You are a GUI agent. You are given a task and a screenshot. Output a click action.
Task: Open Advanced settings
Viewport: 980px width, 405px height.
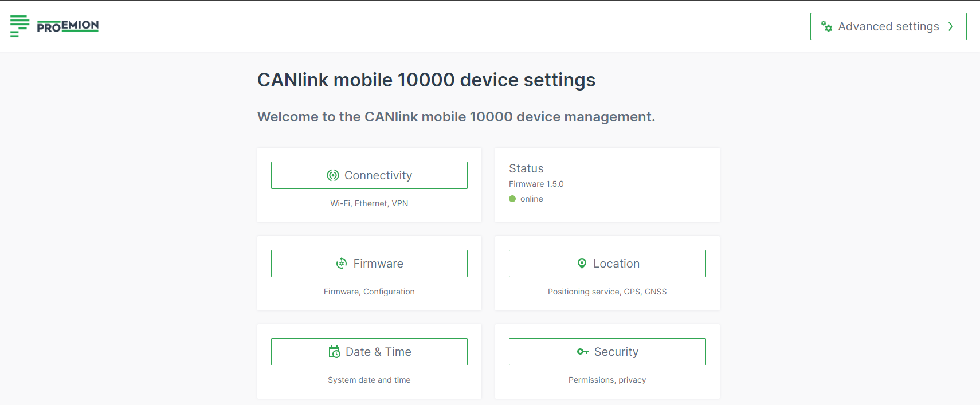pos(888,26)
